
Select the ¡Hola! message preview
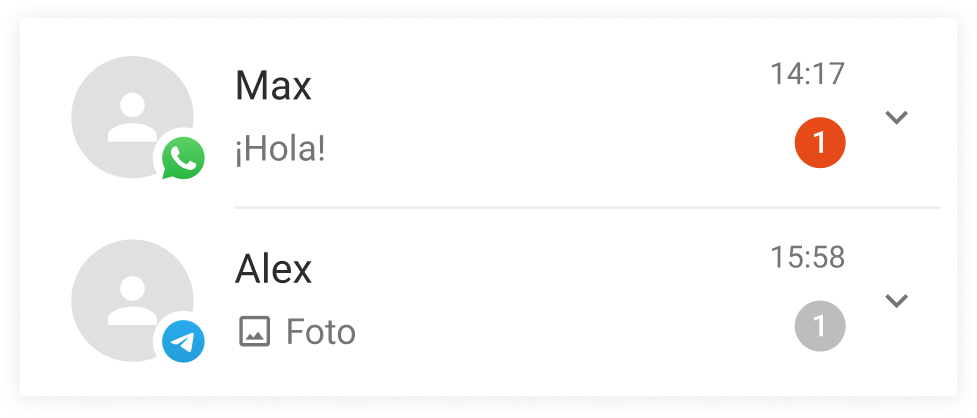tap(280, 150)
